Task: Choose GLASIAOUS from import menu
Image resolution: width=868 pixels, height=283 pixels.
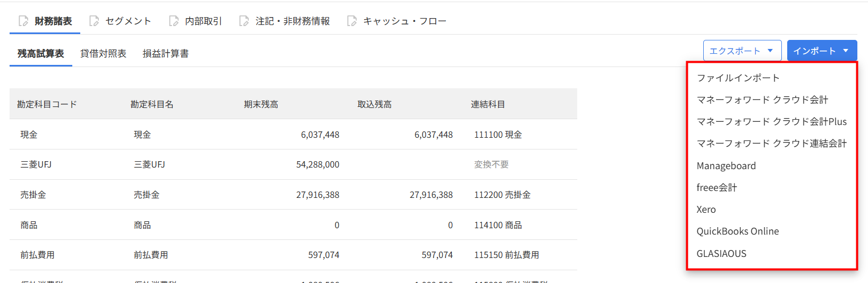Action: coord(721,254)
